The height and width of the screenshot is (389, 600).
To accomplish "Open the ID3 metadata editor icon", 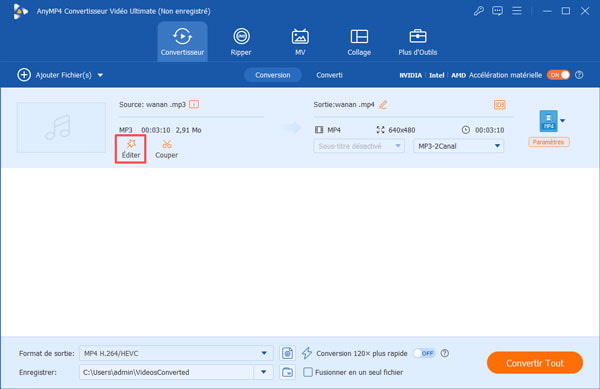I will pos(499,104).
